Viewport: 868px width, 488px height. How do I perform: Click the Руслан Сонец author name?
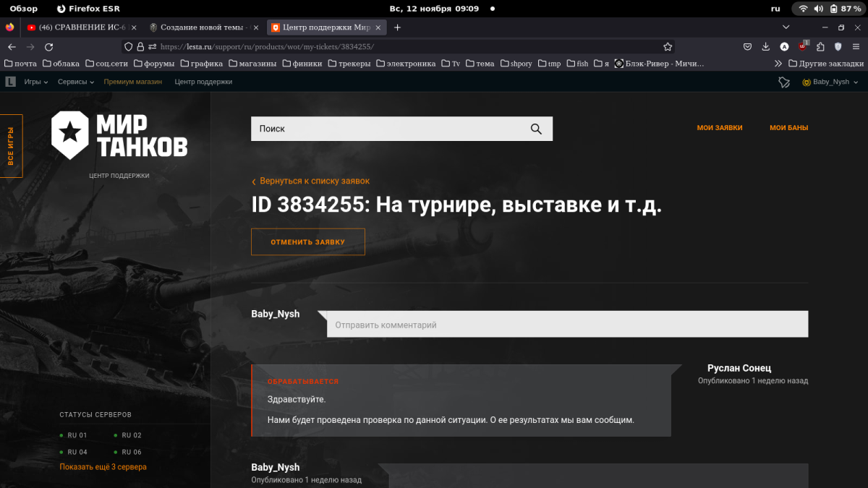tap(739, 368)
